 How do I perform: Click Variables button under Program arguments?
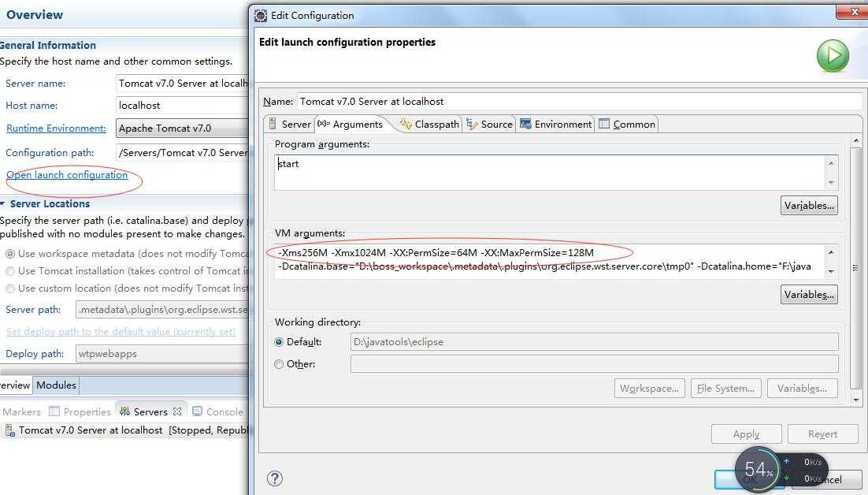pyautogui.click(x=810, y=206)
